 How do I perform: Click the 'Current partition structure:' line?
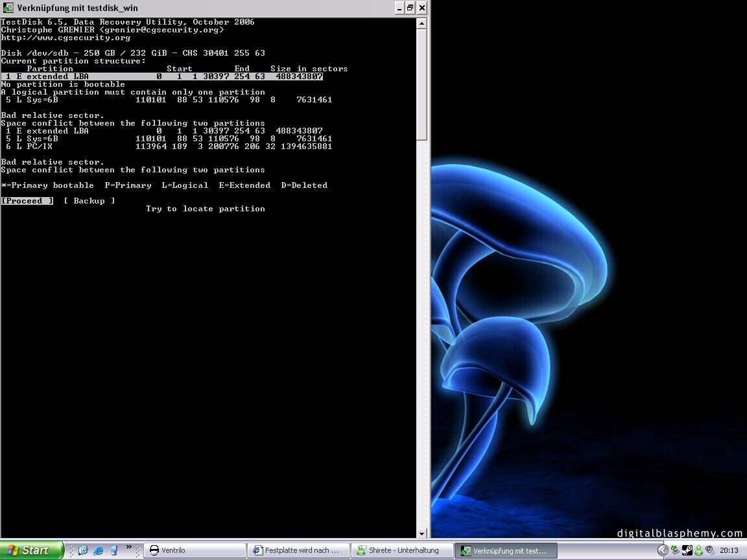point(73,61)
